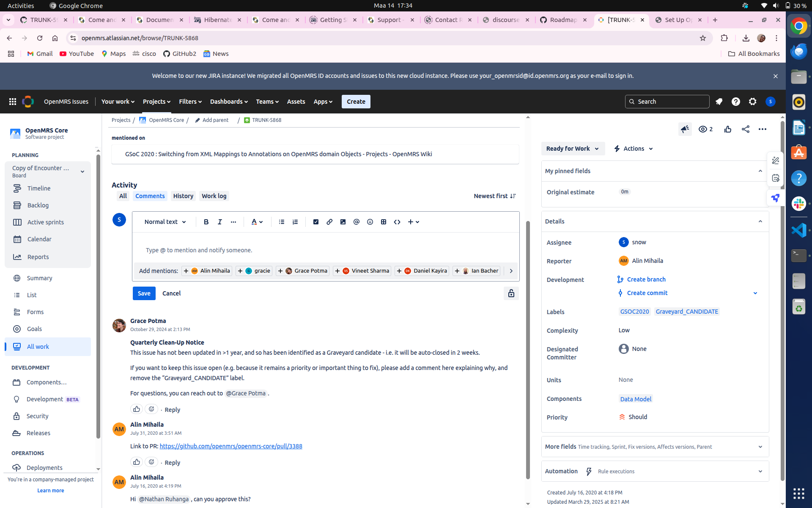Share this issue

point(745,129)
